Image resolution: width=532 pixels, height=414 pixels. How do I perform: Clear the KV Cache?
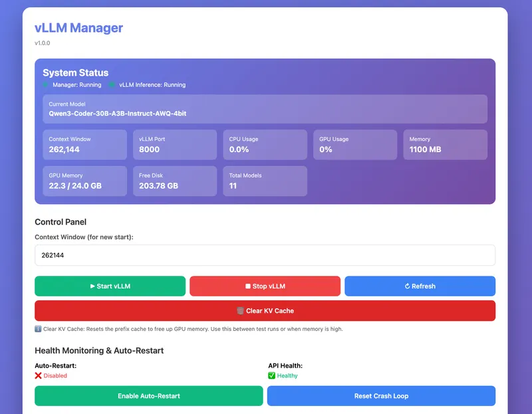point(265,310)
